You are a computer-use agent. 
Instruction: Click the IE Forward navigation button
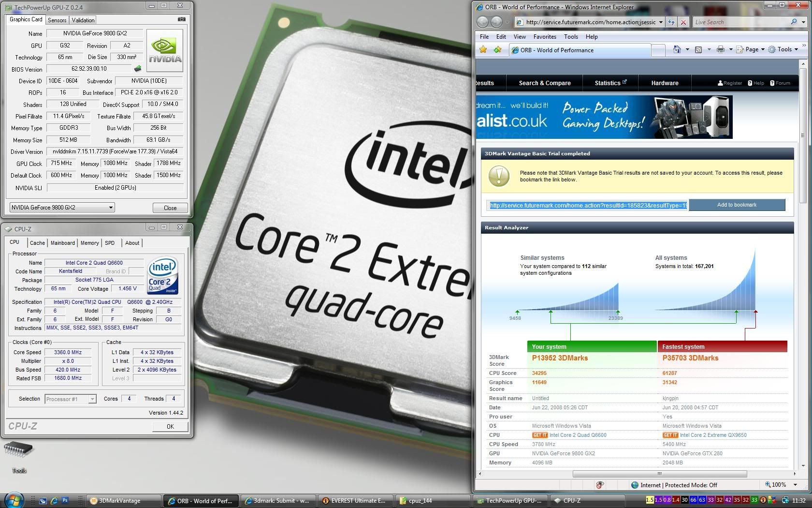pyautogui.click(x=496, y=22)
